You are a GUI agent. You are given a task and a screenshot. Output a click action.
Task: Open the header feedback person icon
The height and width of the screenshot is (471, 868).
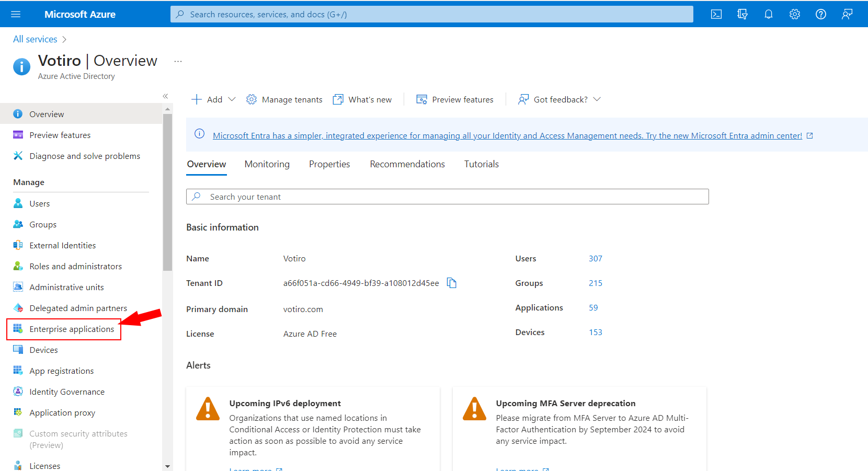pos(847,14)
